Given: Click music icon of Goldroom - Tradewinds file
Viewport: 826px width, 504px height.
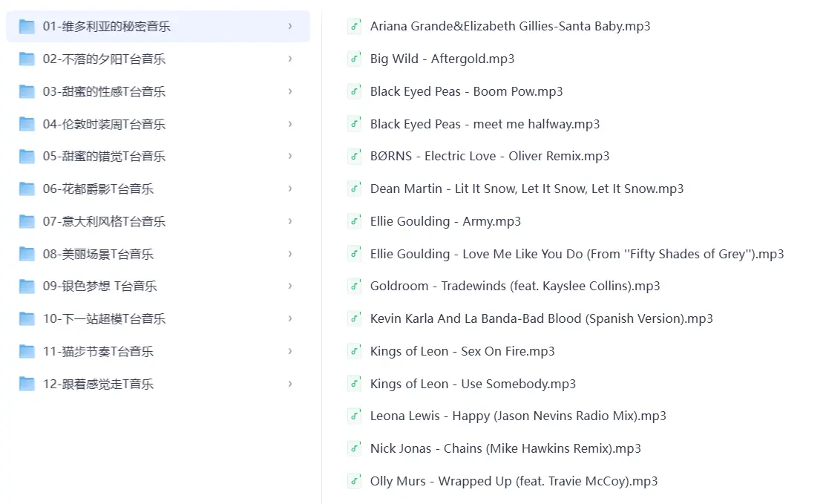Looking at the screenshot, I should (355, 286).
